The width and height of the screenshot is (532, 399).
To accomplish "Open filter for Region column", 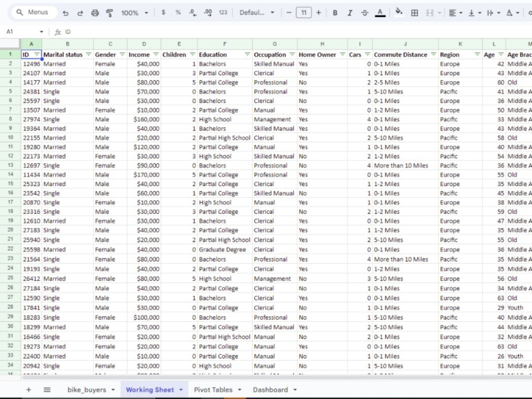I will (x=477, y=55).
